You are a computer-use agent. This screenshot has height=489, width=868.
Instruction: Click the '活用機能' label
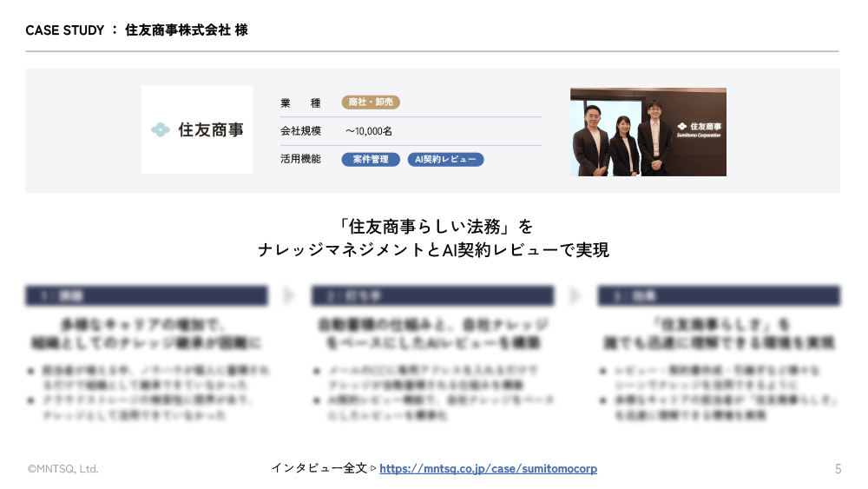(300, 159)
